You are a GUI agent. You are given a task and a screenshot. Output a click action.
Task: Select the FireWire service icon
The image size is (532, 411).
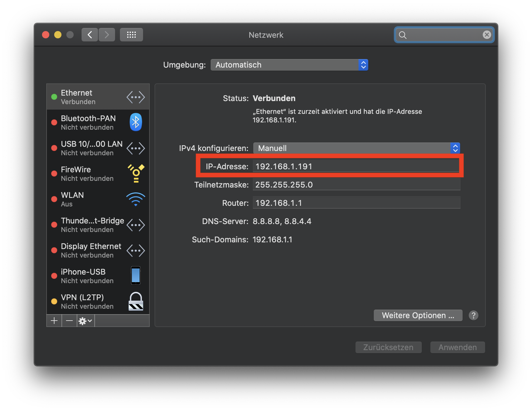[136, 174]
